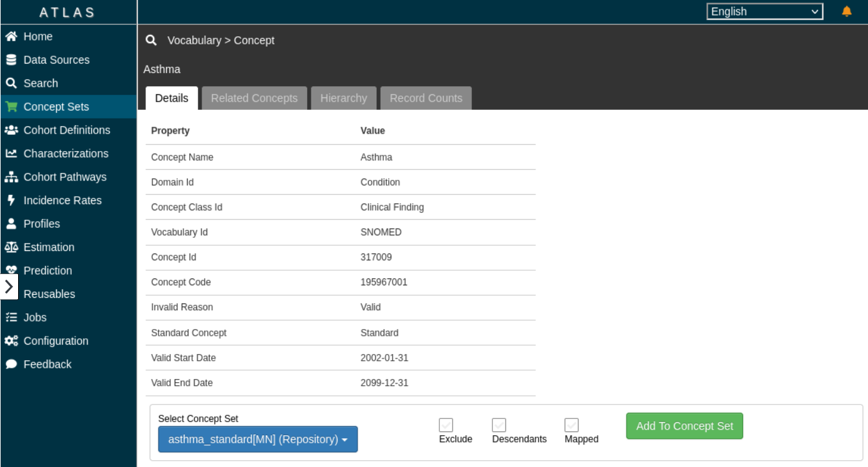Click the Add To Concept Set button
The height and width of the screenshot is (467, 868).
685,426
